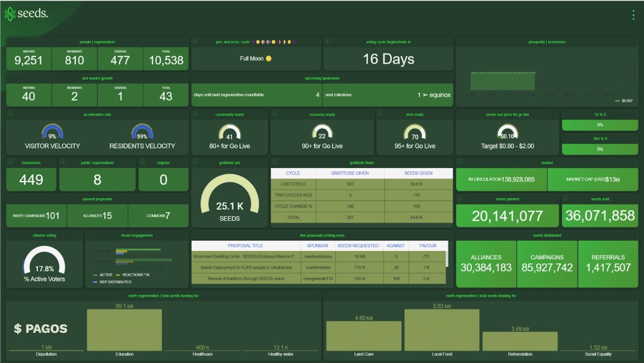Screen dimensions: 644x363
Task: Open the seeds sold info icon
Action: (x=565, y=199)
